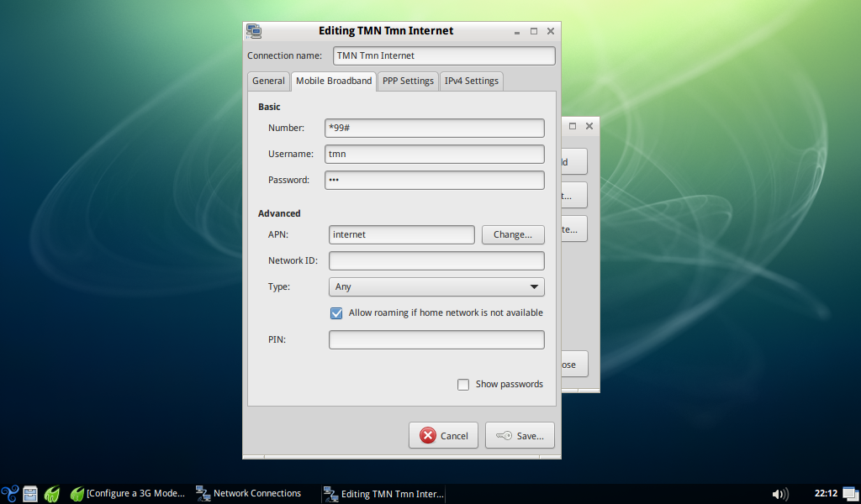This screenshot has height=504, width=861.
Task: Click into the Network ID field
Action: coord(436,261)
